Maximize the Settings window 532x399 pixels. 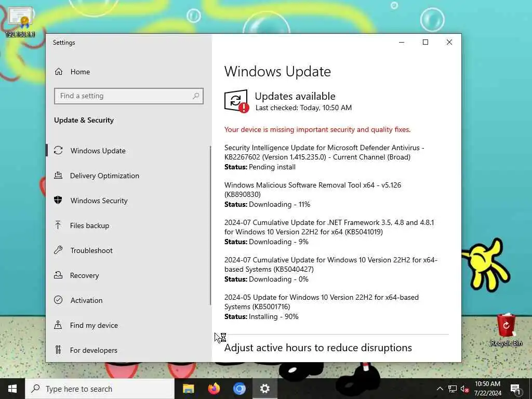[425, 42]
